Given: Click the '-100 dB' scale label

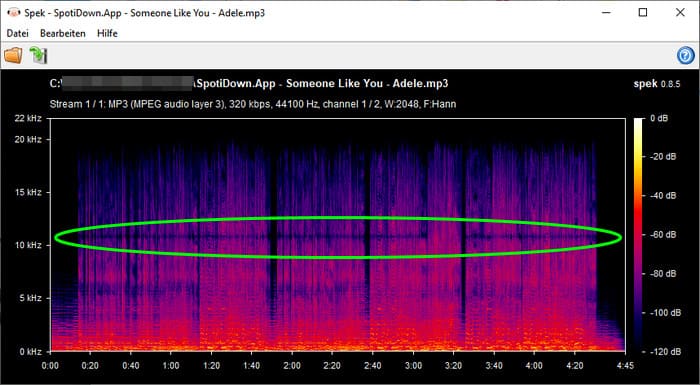Looking at the screenshot, I should click(665, 313).
